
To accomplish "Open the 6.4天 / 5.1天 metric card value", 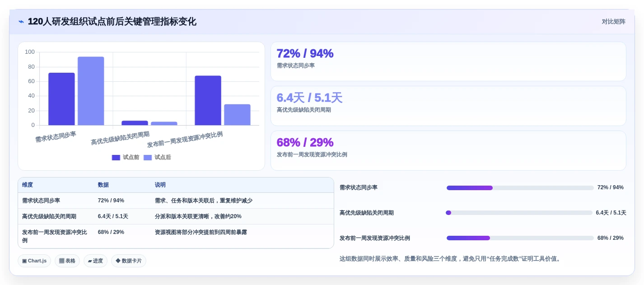I will pyautogui.click(x=309, y=98).
